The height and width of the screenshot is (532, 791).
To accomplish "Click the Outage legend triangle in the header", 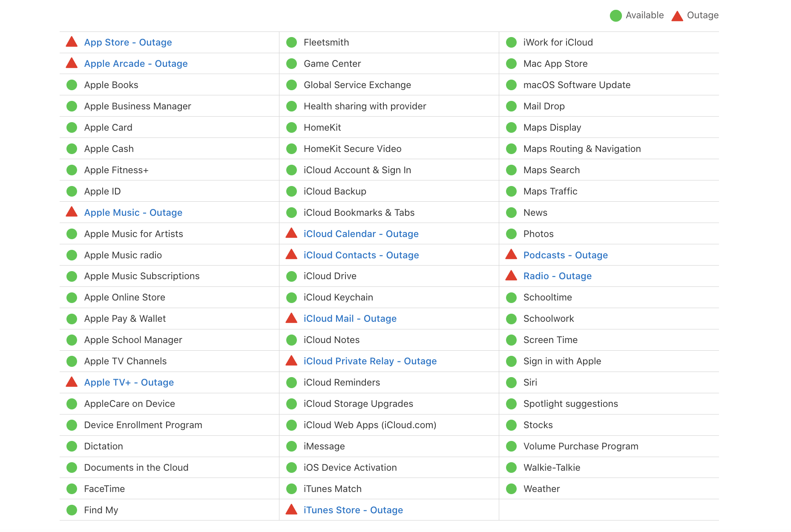I will click(677, 15).
